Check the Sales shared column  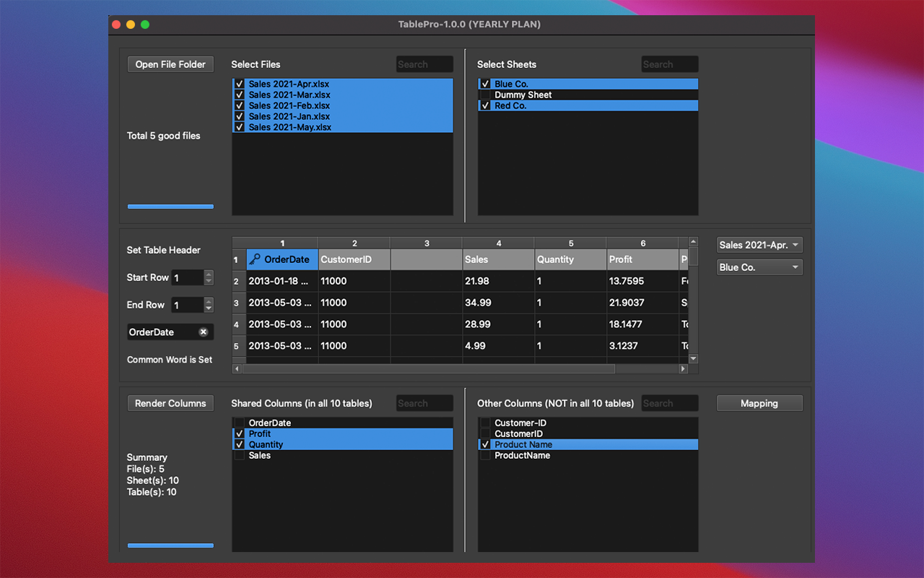240,455
